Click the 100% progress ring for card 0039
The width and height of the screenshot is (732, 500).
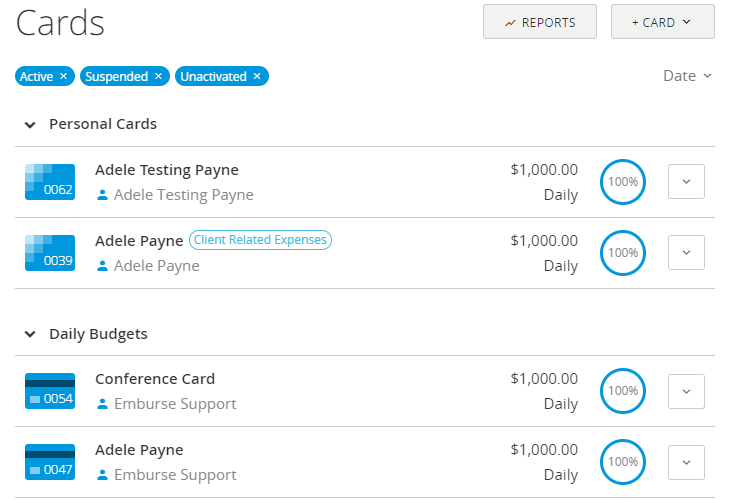[x=623, y=253]
